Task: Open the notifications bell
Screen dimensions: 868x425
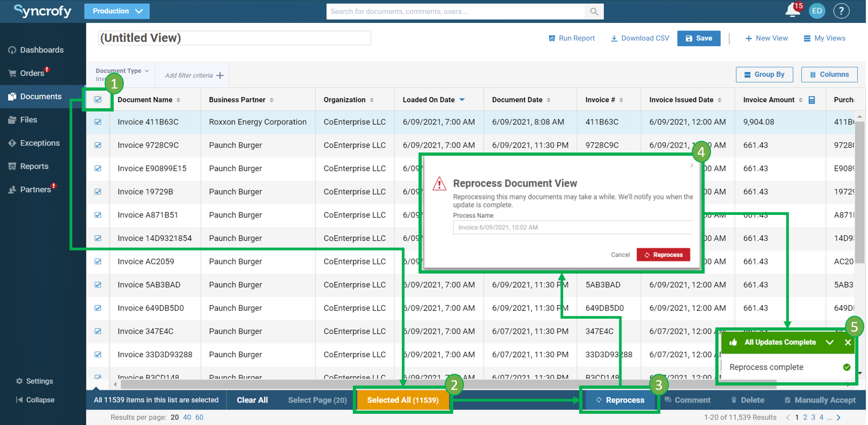Action: tap(793, 11)
